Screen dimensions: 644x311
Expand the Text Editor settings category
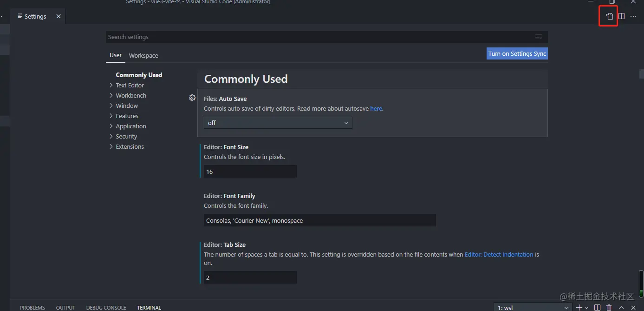click(x=130, y=85)
